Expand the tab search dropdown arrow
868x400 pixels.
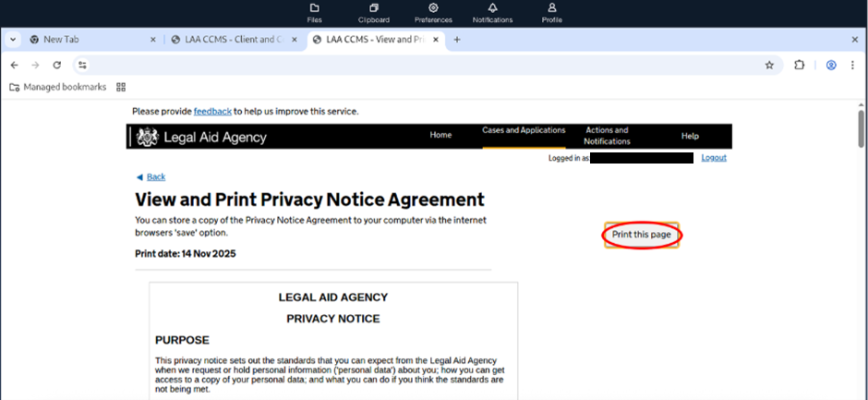(11, 40)
